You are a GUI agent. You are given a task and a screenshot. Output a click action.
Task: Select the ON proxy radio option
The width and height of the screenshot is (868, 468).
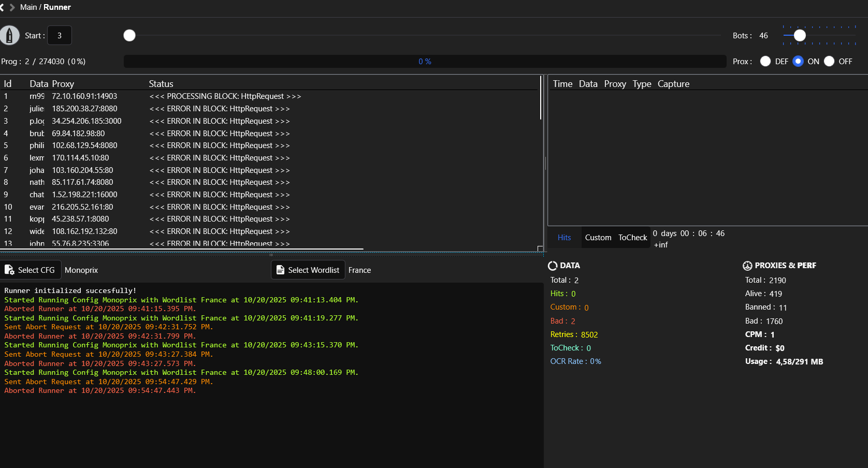pyautogui.click(x=798, y=61)
